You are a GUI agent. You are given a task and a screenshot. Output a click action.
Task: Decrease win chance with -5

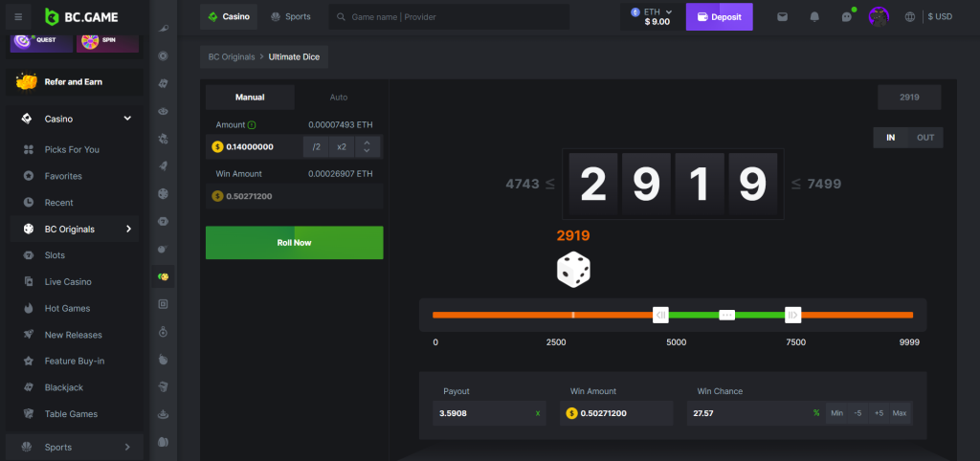pyautogui.click(x=857, y=413)
